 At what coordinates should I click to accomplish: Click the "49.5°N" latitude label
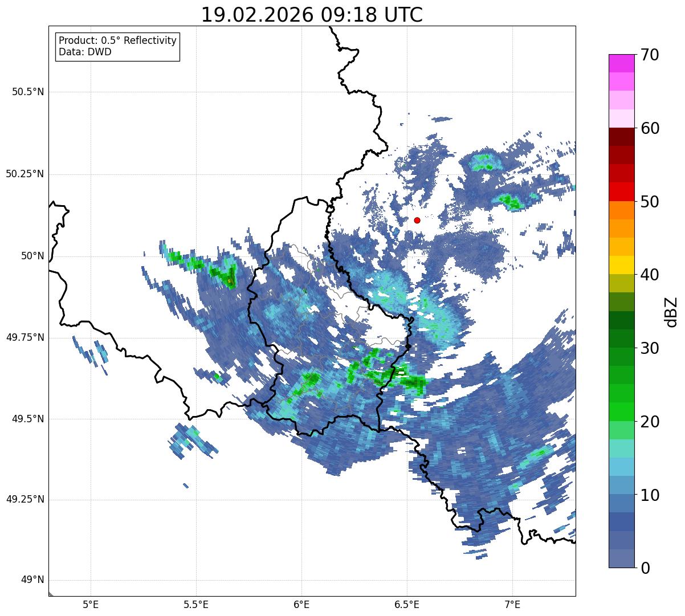(28, 419)
